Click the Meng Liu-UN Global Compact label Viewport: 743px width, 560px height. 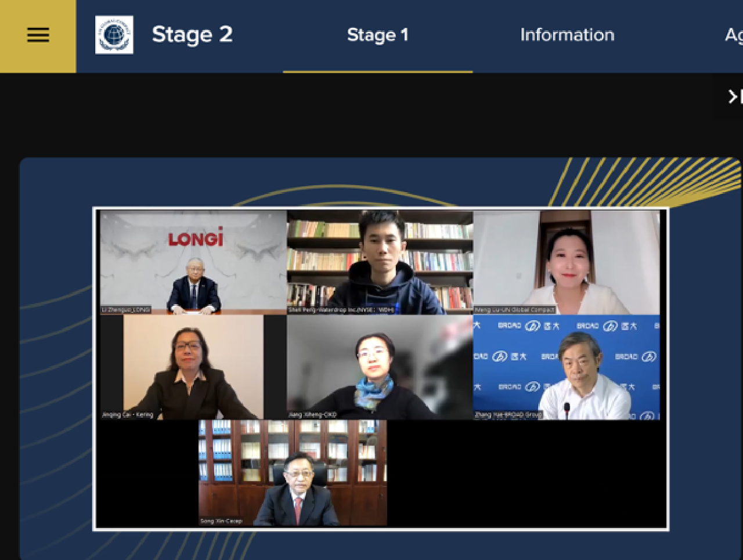[514, 310]
